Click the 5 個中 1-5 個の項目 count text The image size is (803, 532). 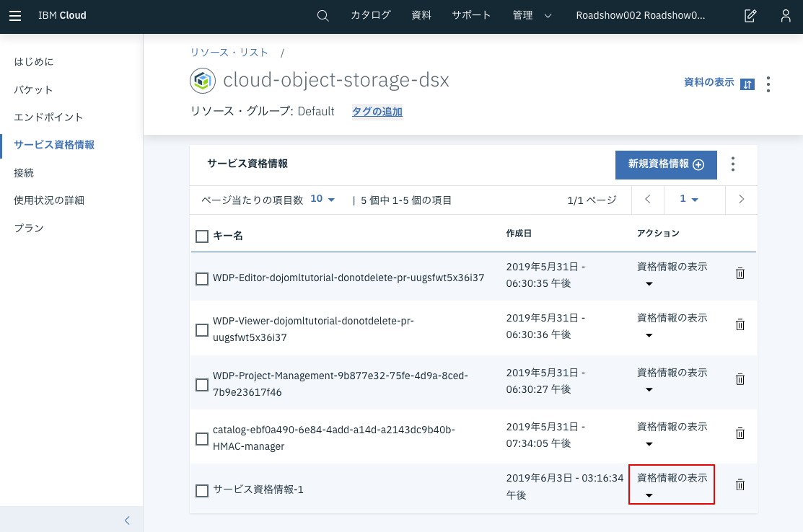tap(406, 200)
